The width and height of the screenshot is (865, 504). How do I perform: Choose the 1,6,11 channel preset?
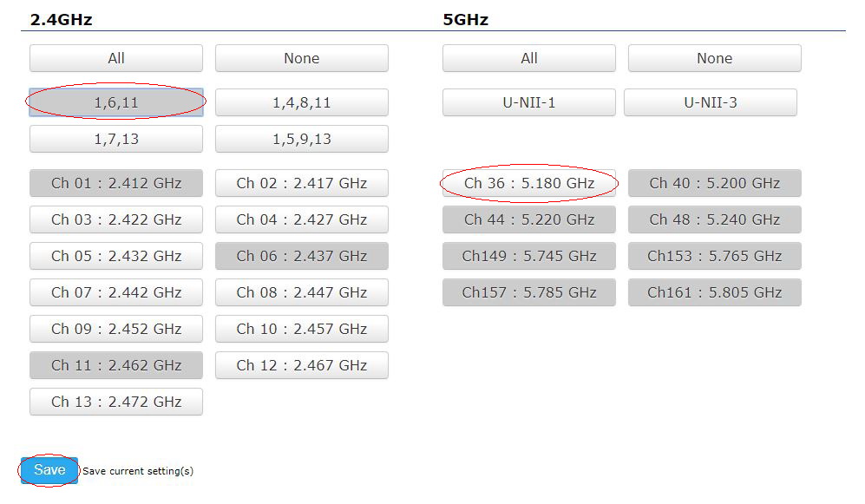click(x=116, y=102)
